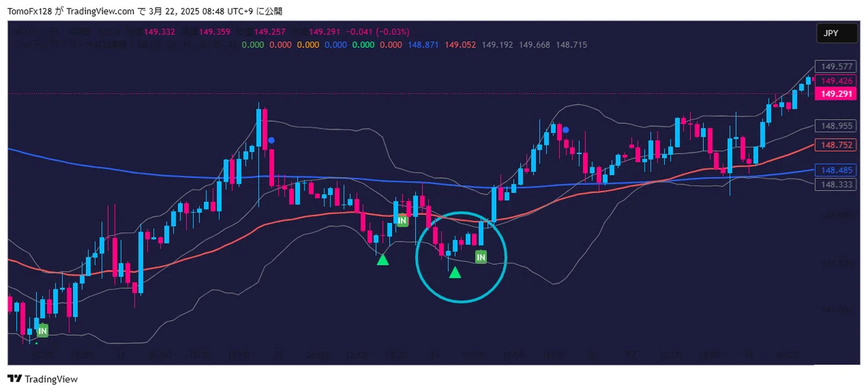Click the current price label 149.291
The image size is (868, 392).
(x=836, y=94)
